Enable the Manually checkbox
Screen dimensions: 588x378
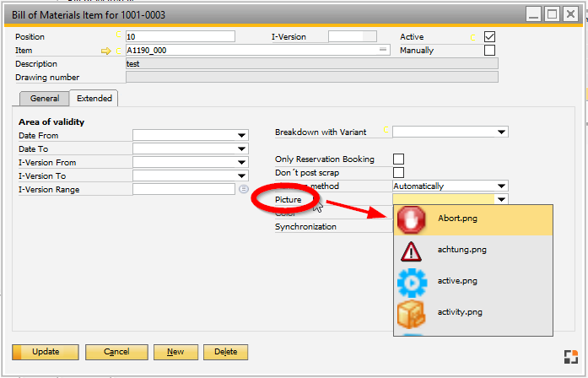click(489, 51)
